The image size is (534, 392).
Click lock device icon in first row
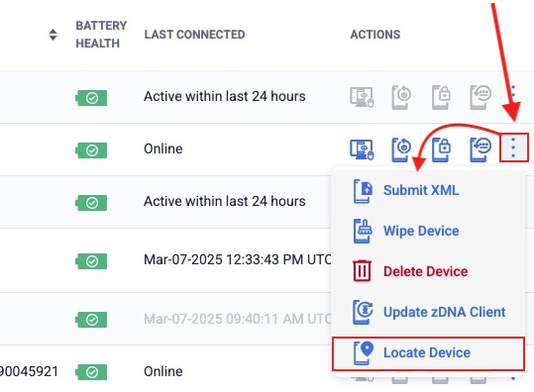[x=442, y=97]
